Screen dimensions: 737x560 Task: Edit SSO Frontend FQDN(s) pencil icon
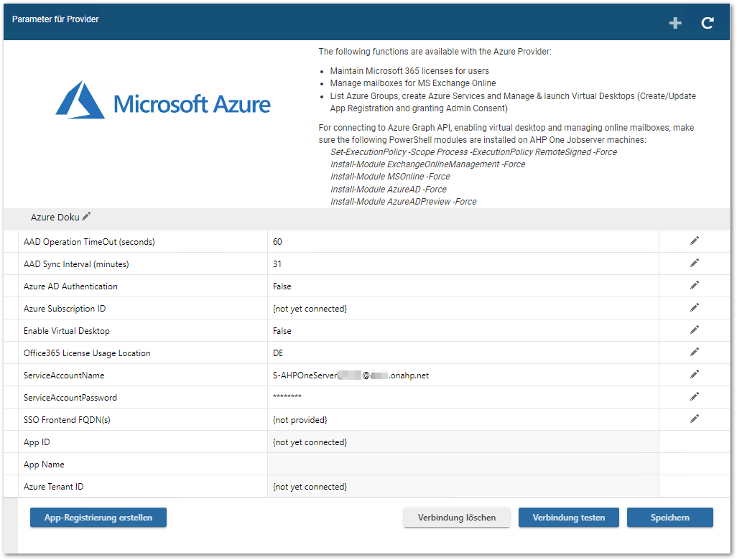(x=694, y=419)
